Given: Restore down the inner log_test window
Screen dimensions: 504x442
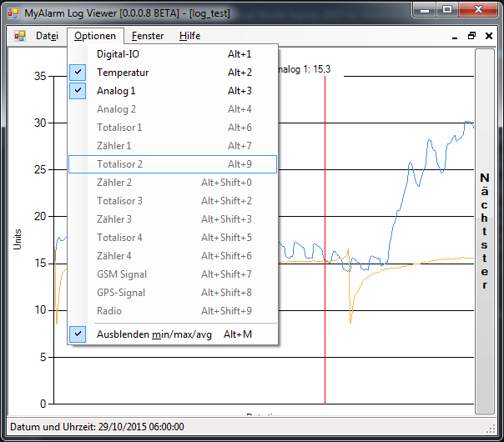Looking at the screenshot, I should click(471, 36).
